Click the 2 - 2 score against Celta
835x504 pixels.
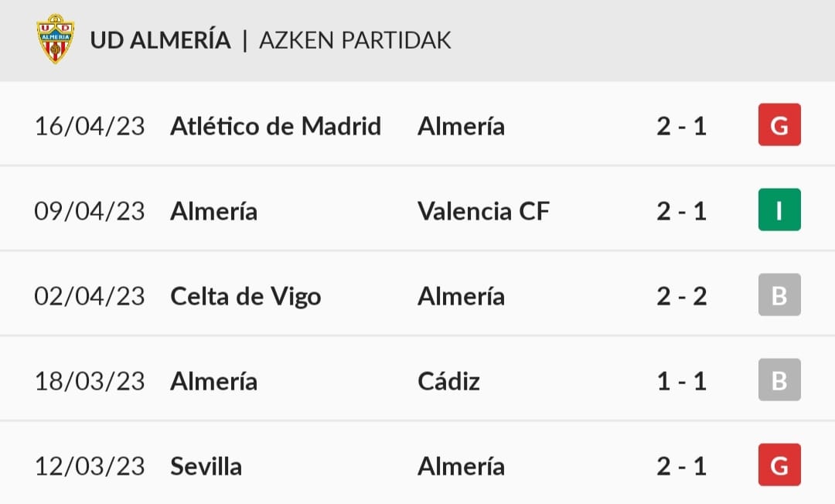point(682,296)
